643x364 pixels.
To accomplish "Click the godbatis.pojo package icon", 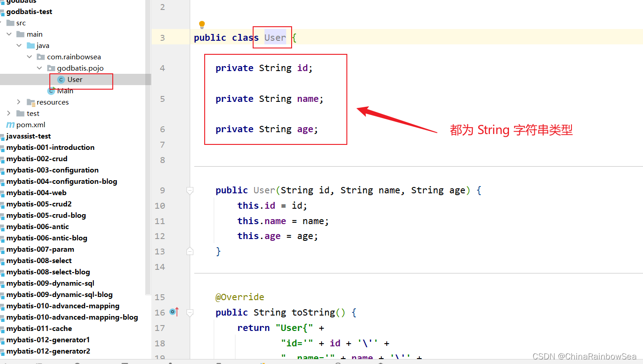I will 51,68.
